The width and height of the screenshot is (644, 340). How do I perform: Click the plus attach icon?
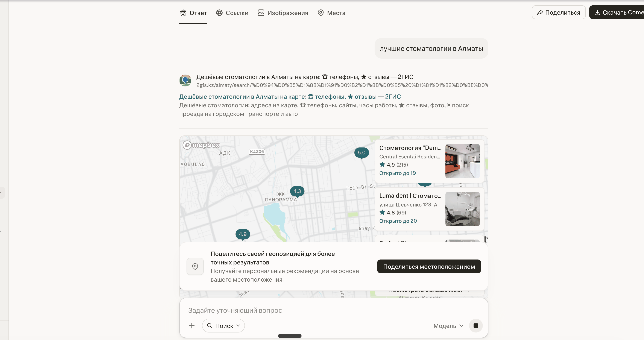(x=192, y=326)
